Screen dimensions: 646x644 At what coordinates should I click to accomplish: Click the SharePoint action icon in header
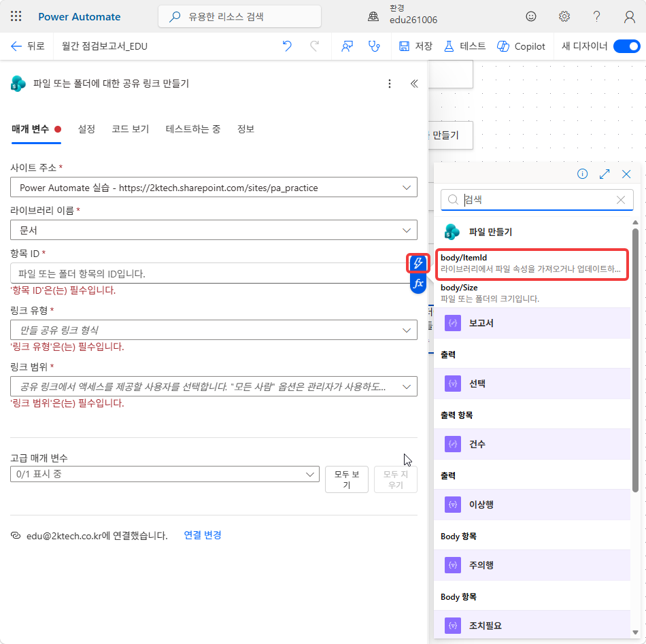click(18, 84)
